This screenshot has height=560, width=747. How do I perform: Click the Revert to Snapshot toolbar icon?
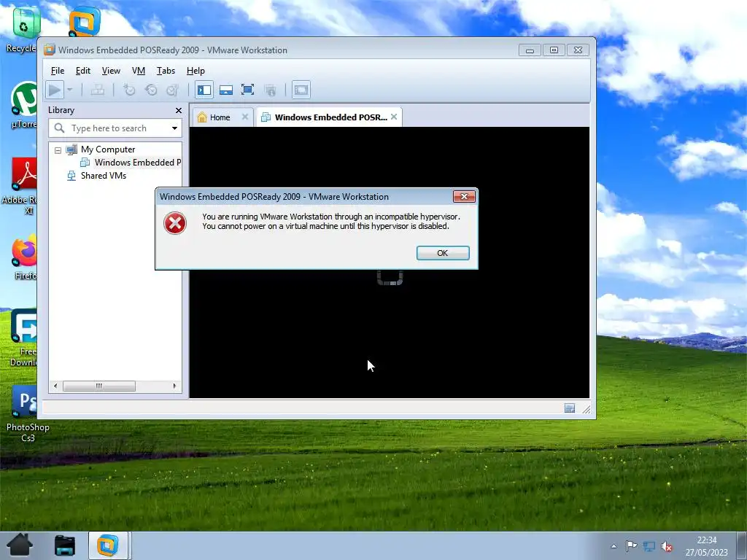(x=151, y=90)
